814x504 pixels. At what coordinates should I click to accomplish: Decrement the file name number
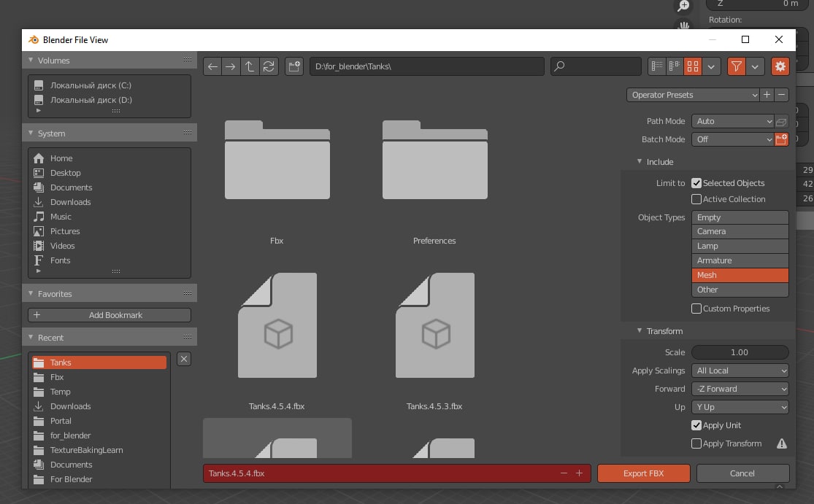point(564,473)
